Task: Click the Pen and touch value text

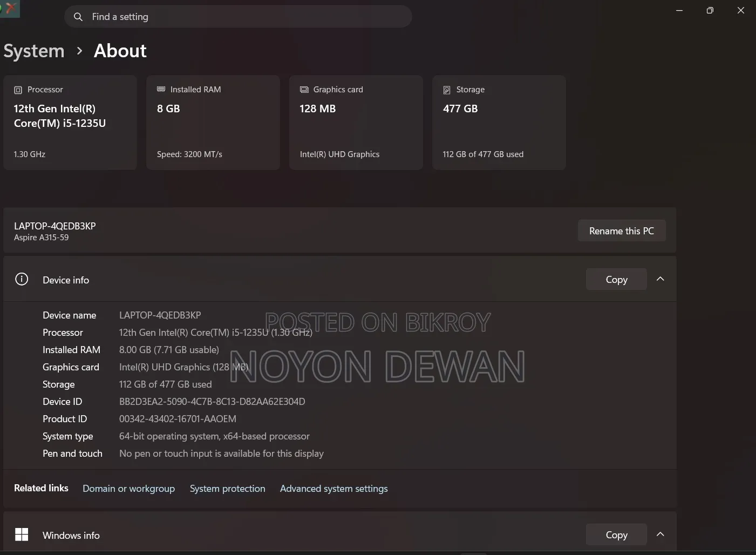Action: [x=221, y=454]
